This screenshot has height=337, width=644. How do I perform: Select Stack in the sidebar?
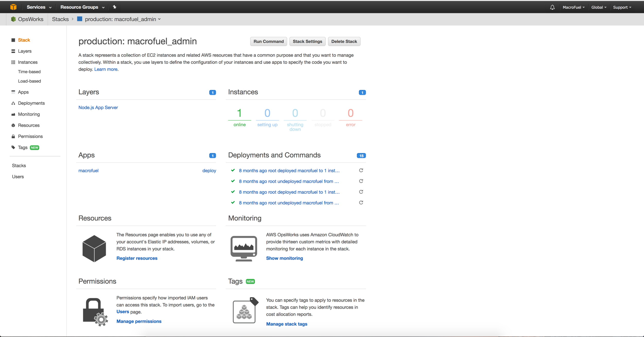tap(24, 40)
